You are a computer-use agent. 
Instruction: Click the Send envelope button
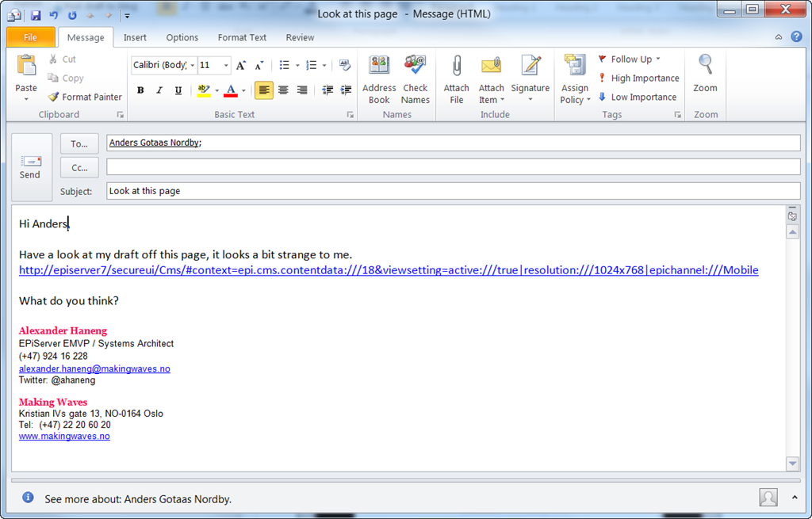coord(30,166)
